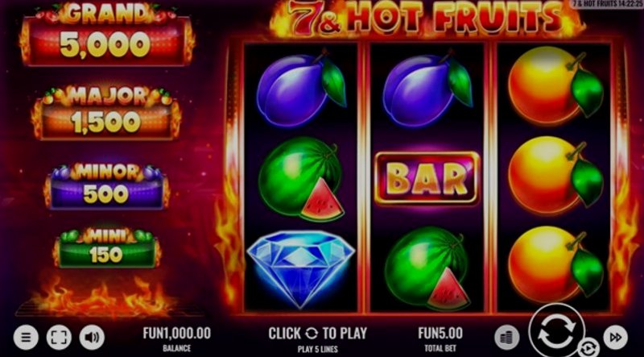Open the hamburger menu

coord(26,338)
